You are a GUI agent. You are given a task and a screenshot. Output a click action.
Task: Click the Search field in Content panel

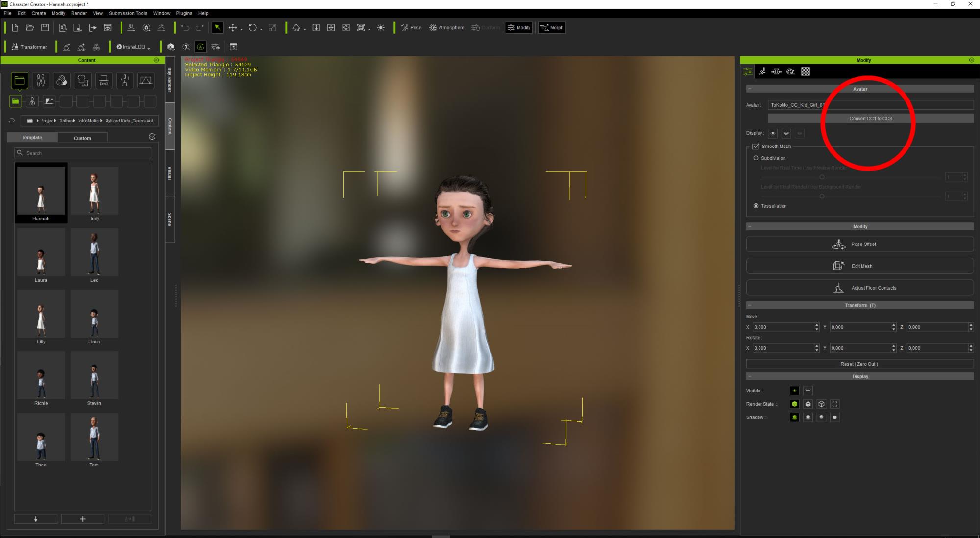[x=82, y=153]
